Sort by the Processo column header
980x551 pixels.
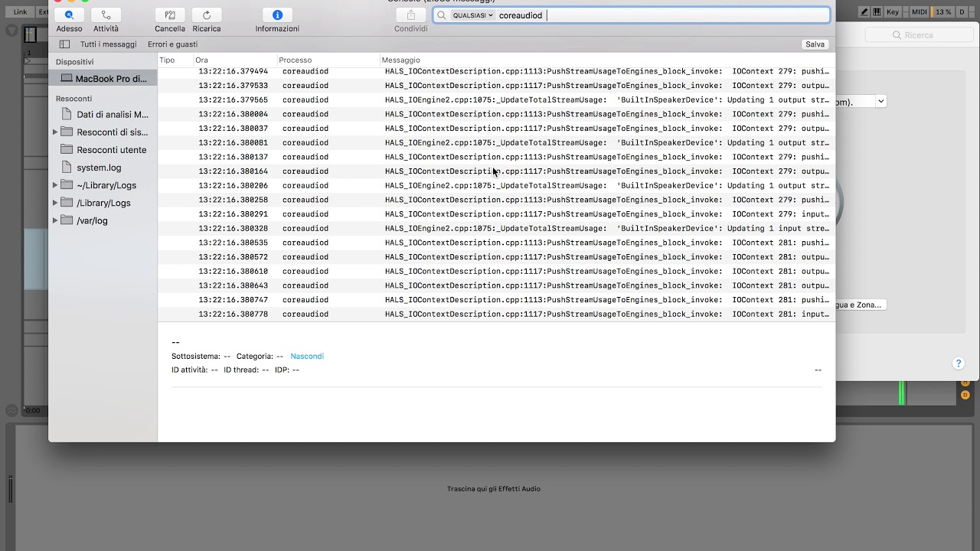328,60
